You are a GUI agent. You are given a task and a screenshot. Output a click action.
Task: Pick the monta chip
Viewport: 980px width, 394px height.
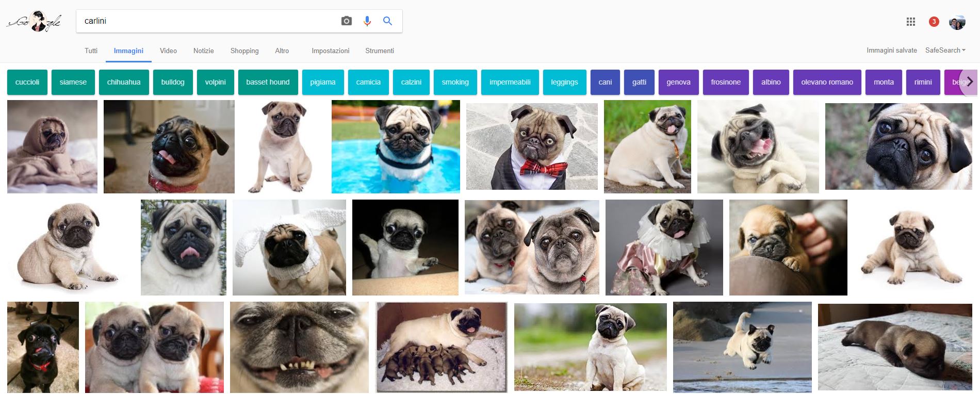coord(884,82)
